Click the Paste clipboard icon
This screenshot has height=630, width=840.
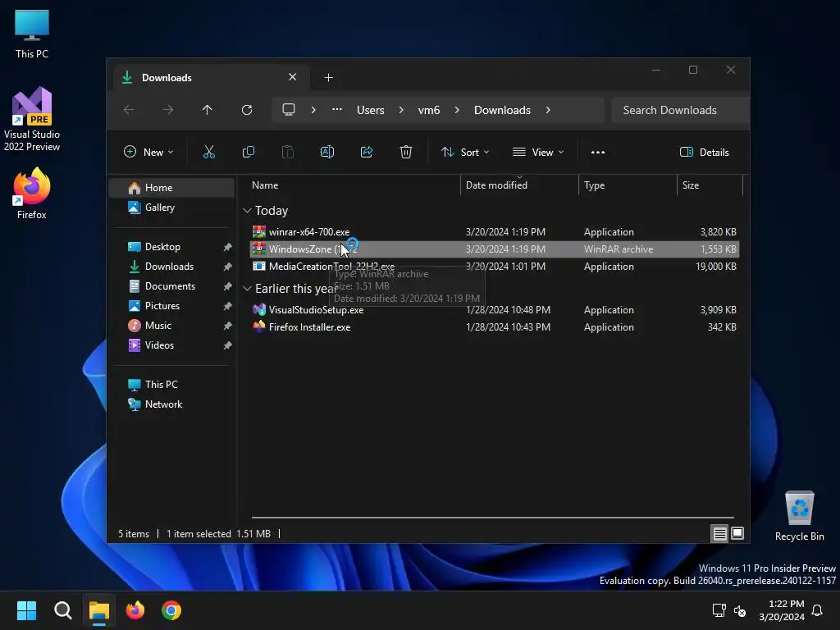click(x=288, y=152)
